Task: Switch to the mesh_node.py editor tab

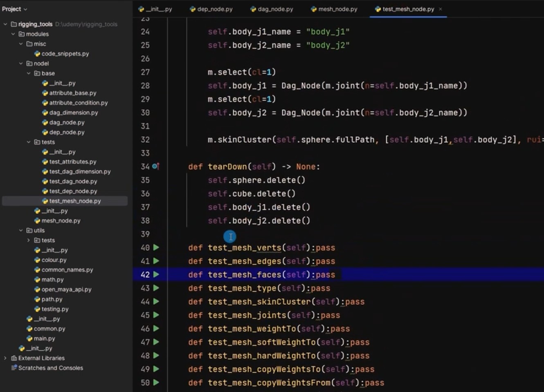Action: [x=334, y=9]
